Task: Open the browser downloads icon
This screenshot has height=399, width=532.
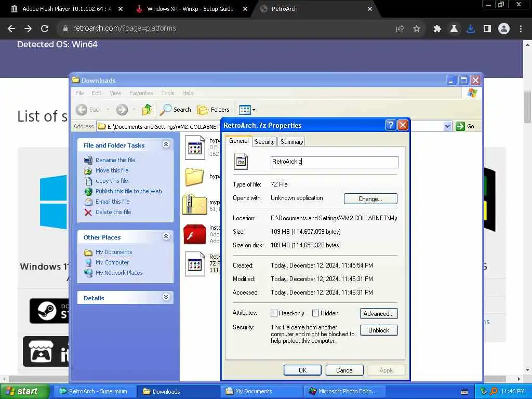Action: (x=471, y=29)
